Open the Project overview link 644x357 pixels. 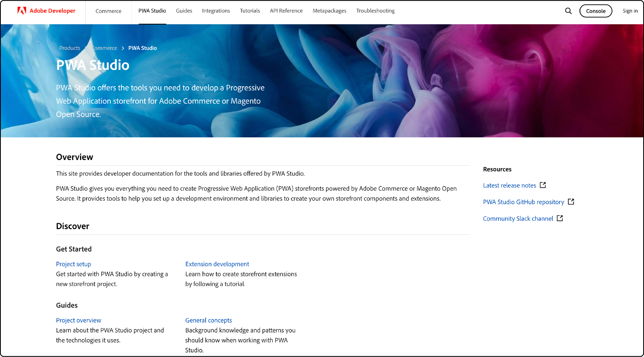(x=78, y=320)
